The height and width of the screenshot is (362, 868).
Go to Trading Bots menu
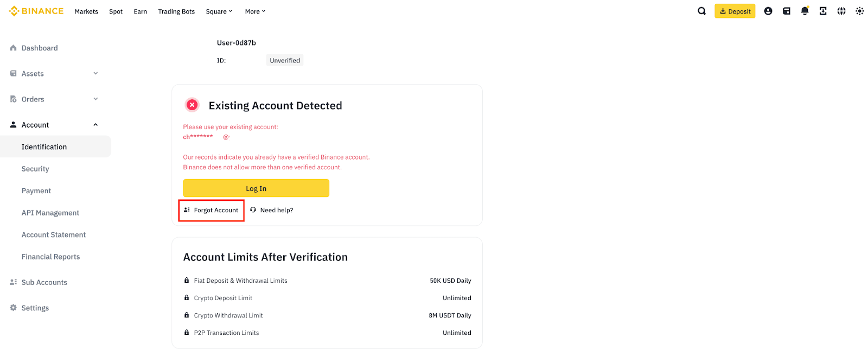(176, 11)
